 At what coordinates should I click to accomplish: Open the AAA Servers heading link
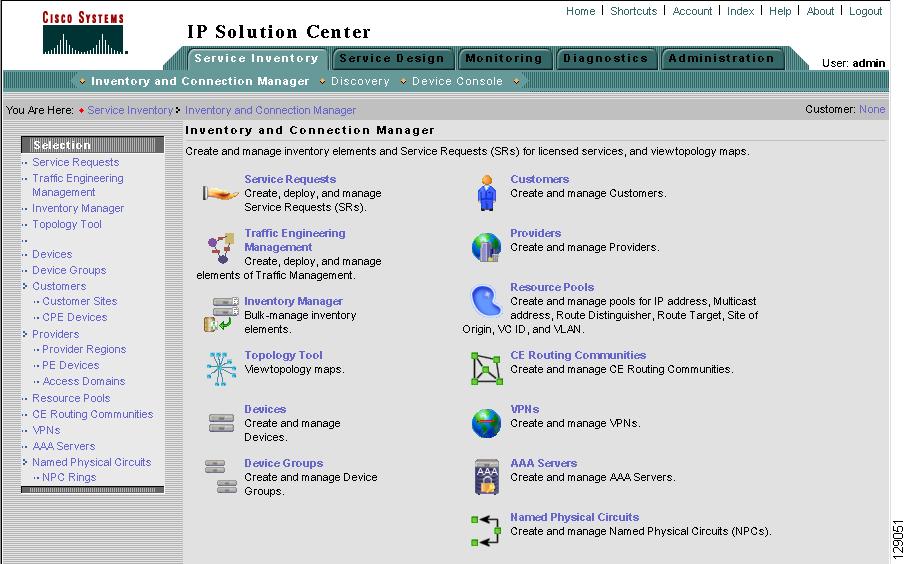[x=543, y=463]
